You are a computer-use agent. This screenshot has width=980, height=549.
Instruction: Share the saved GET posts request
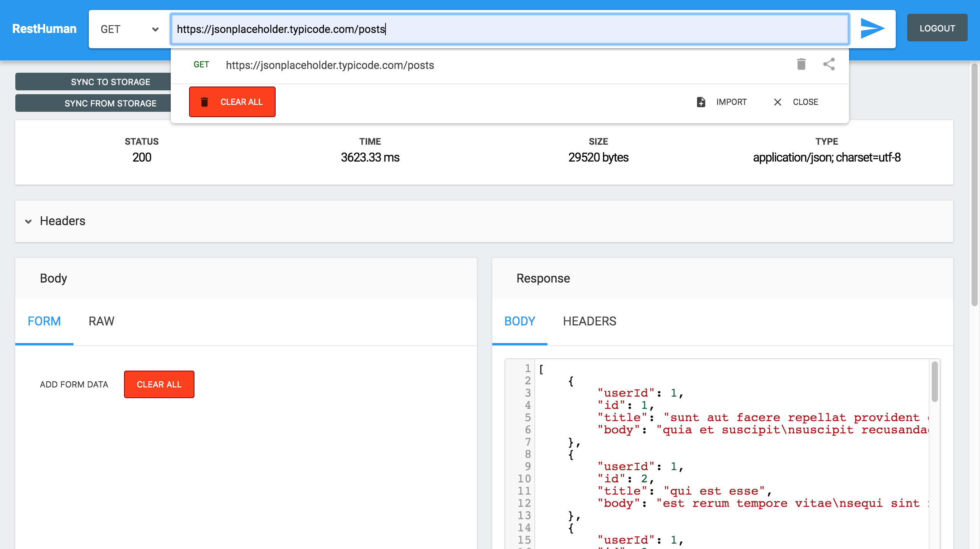(829, 64)
